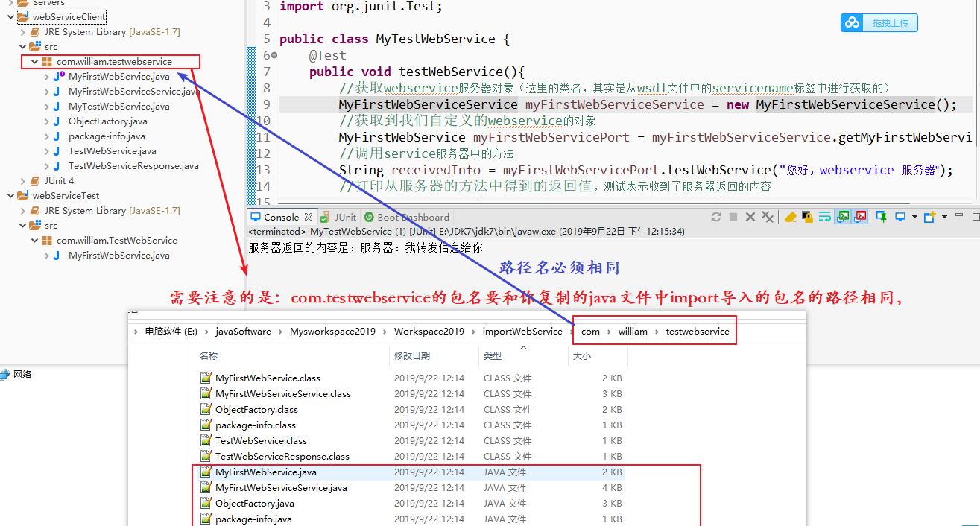980x526 pixels.
Task: Click code line 9 in the editor
Action: (x=626, y=104)
